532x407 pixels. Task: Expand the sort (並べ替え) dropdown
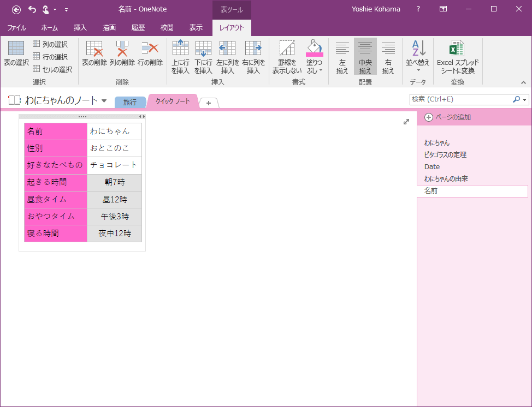[x=418, y=70]
